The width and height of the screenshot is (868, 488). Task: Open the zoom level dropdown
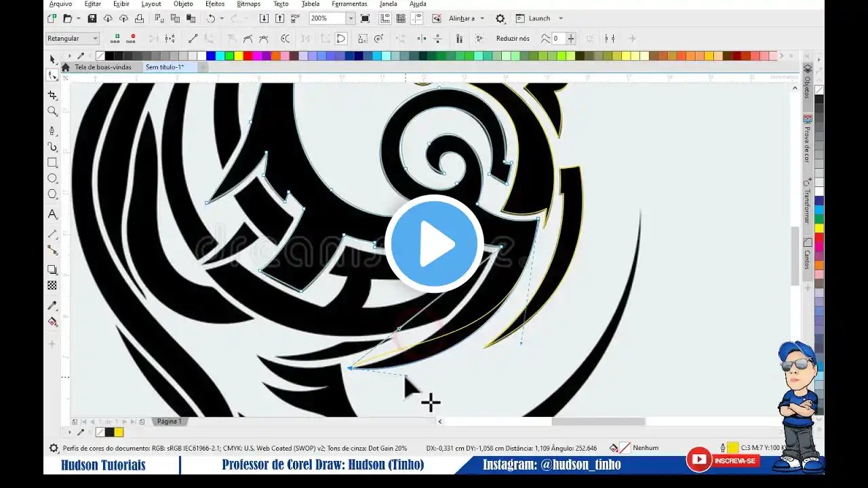[351, 18]
